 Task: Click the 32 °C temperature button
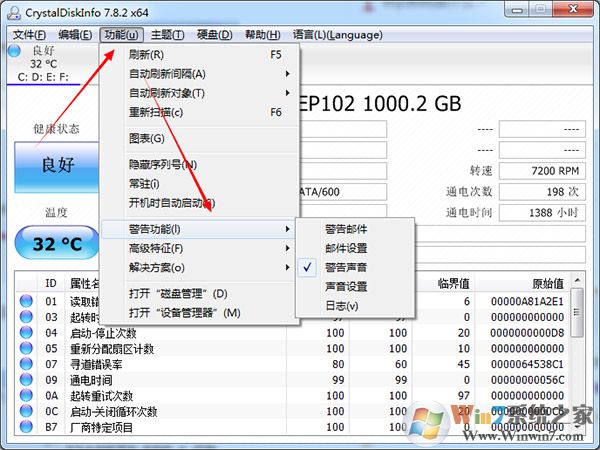57,243
